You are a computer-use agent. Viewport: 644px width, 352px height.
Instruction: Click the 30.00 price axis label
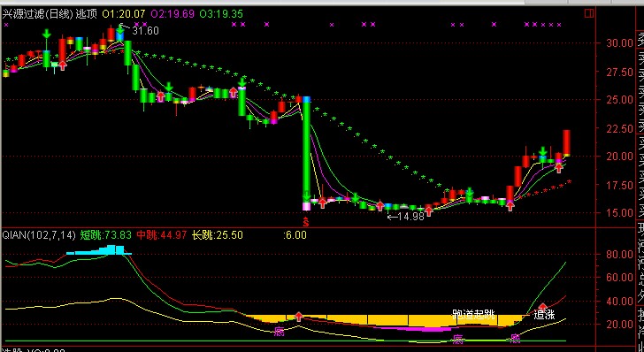coord(620,42)
